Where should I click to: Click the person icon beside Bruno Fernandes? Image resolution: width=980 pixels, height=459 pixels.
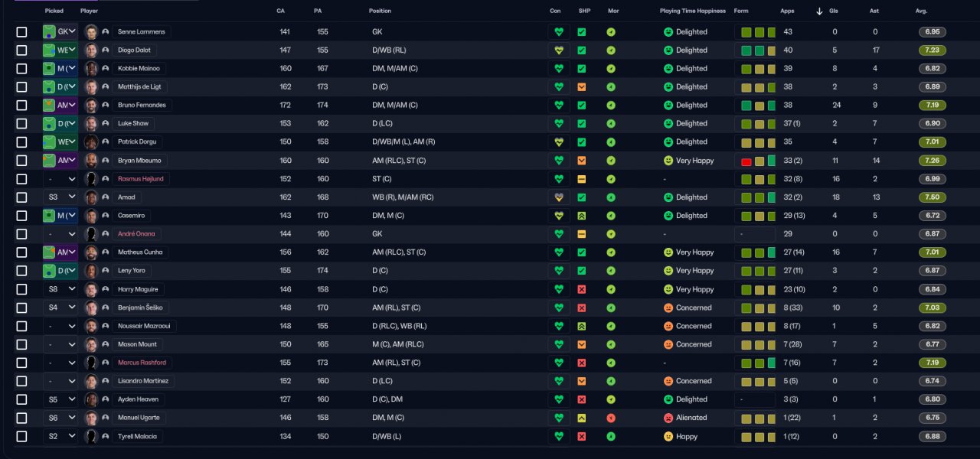pos(106,106)
